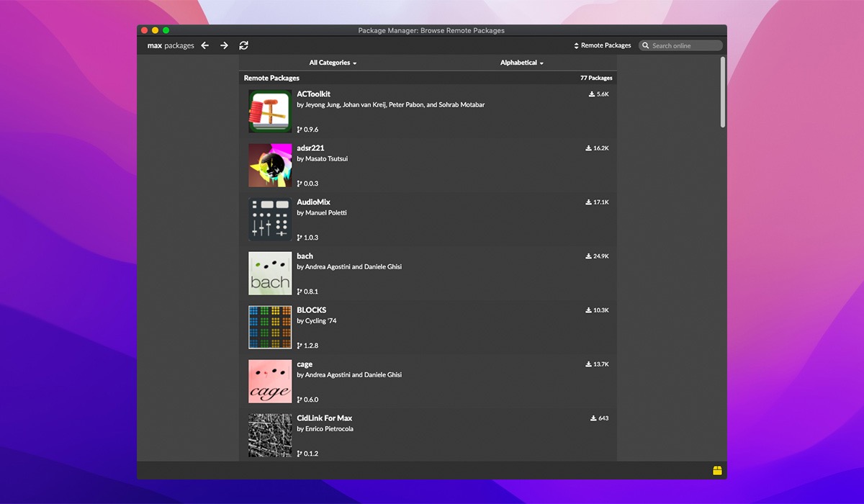Image resolution: width=864 pixels, height=504 pixels.
Task: Expand the All Categories dropdown
Action: [x=333, y=63]
